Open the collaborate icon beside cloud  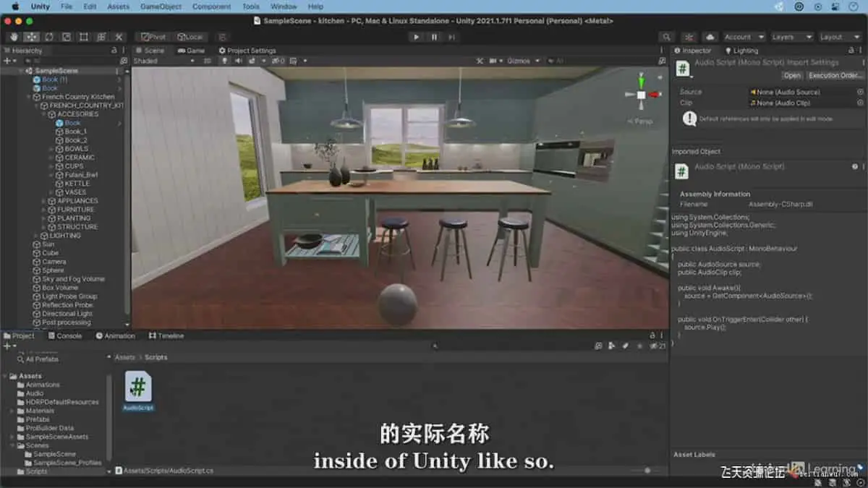click(689, 37)
